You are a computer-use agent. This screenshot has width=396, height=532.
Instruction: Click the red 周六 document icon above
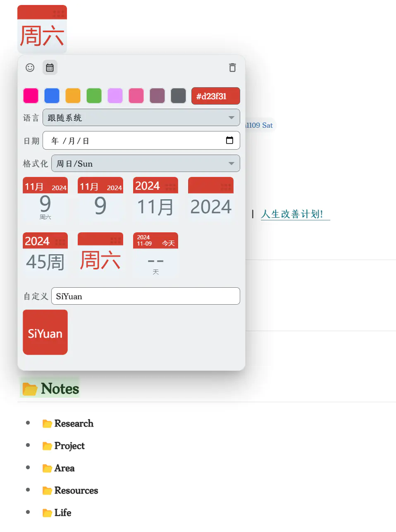42,29
